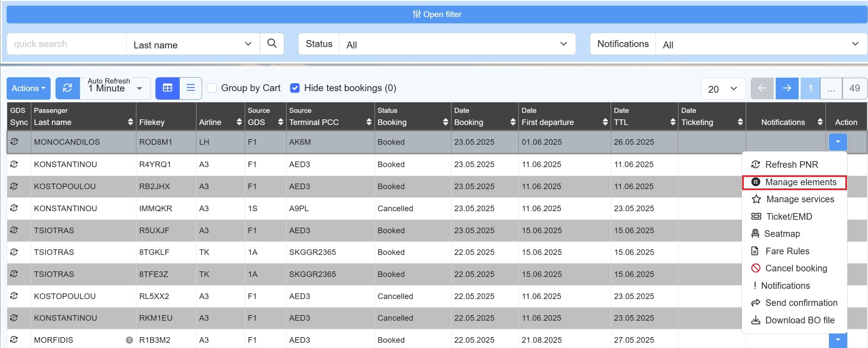This screenshot has width=868, height=348.
Task: Choose Fare Rules from menu
Action: point(794,251)
